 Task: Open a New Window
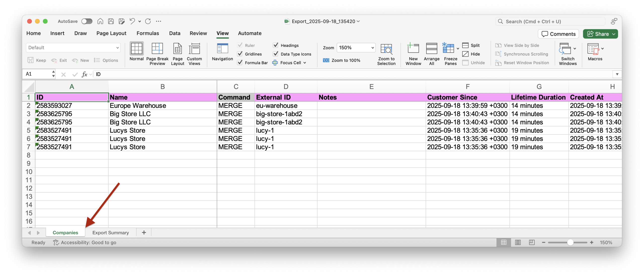point(413,49)
